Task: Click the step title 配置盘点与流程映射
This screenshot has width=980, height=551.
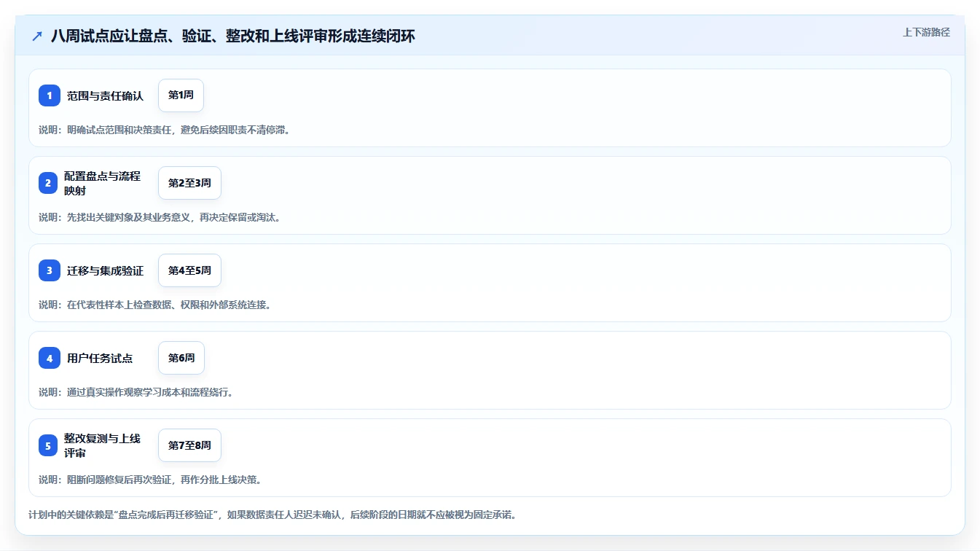Action: pos(103,183)
